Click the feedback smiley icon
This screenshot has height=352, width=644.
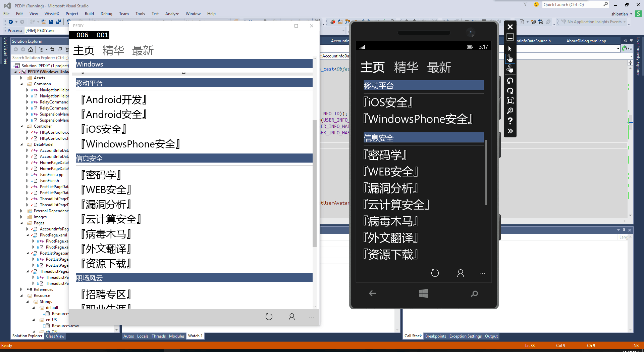click(x=536, y=4)
